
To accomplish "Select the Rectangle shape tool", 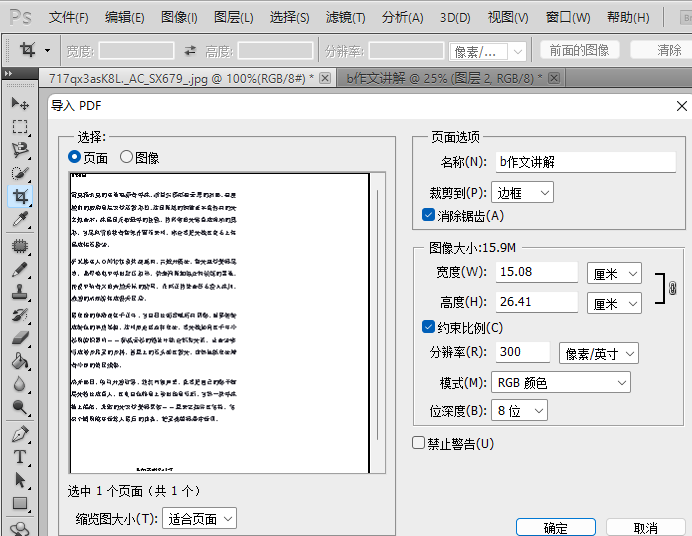I will (x=20, y=503).
